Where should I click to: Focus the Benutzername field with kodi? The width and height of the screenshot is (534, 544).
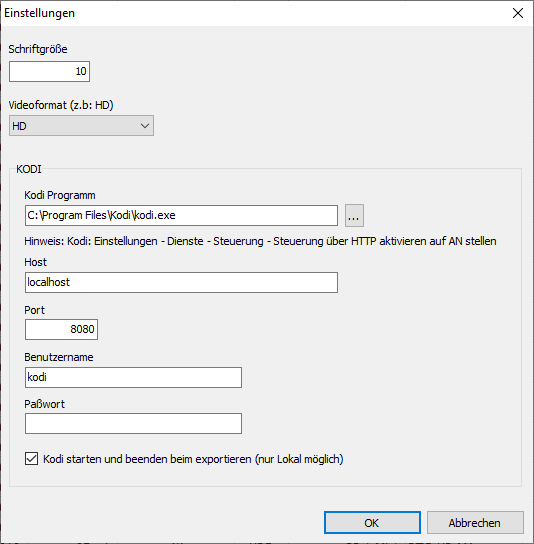pos(133,377)
